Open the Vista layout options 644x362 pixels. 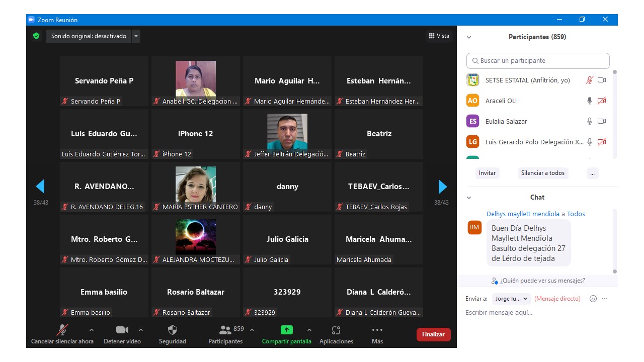[439, 36]
